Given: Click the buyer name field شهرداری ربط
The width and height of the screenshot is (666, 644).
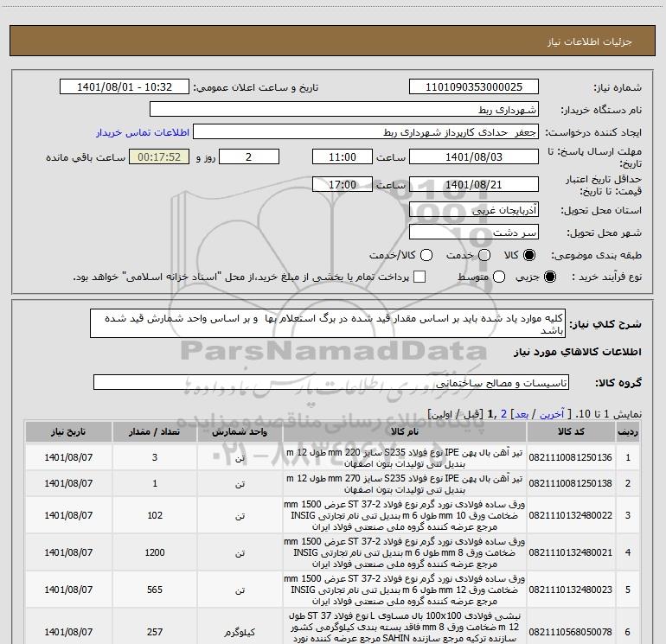Looking at the screenshot, I should click(x=344, y=110).
